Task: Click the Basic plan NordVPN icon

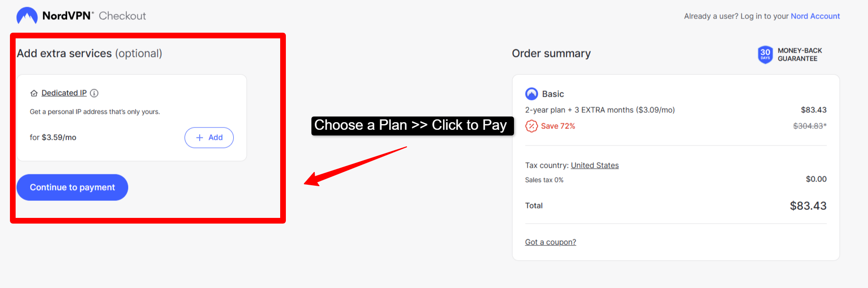Action: pos(531,94)
